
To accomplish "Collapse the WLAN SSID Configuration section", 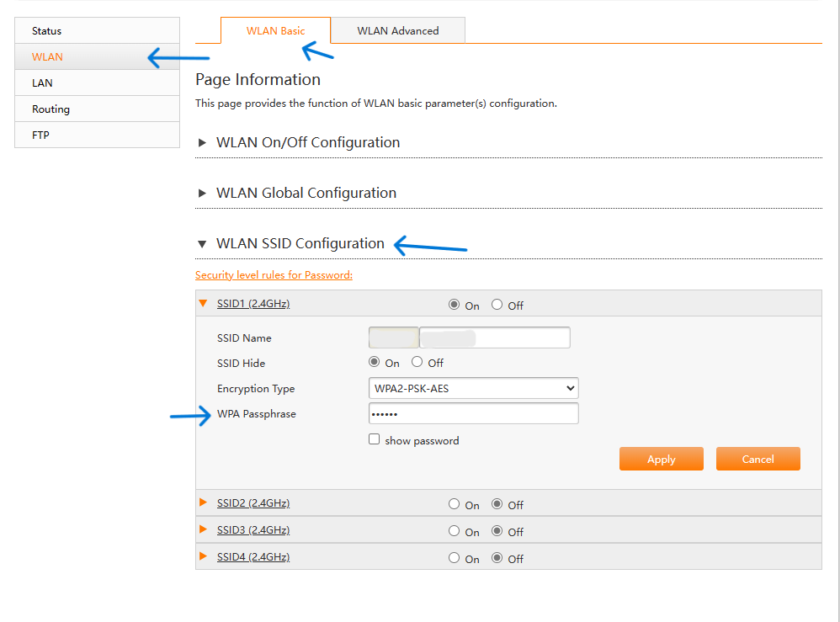I will coord(202,244).
